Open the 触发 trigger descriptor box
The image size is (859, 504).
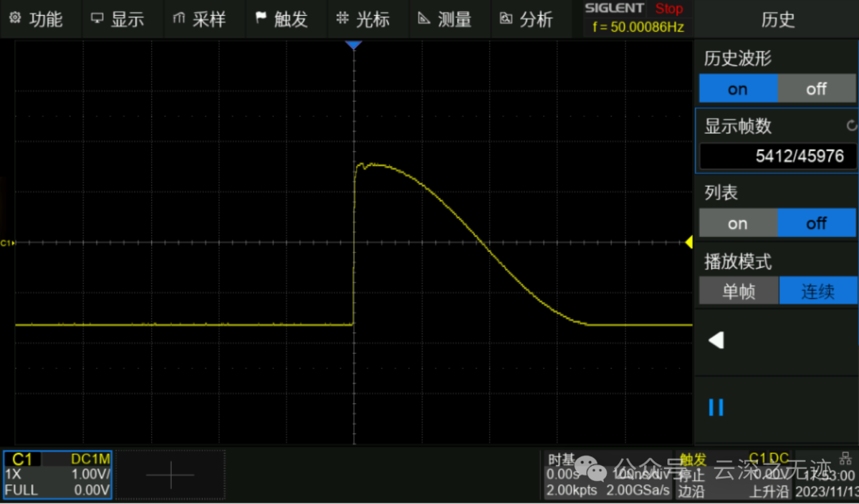tap(733, 475)
